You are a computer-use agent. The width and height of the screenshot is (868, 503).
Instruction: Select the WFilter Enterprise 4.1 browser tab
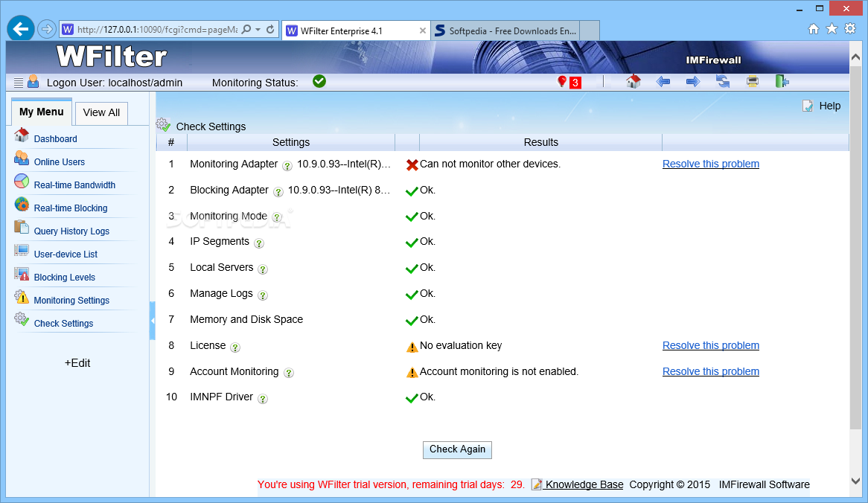tap(357, 31)
